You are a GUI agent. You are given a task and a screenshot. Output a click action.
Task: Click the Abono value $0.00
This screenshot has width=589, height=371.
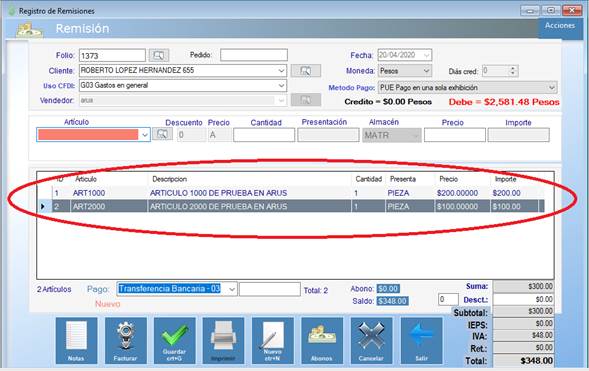click(388, 289)
